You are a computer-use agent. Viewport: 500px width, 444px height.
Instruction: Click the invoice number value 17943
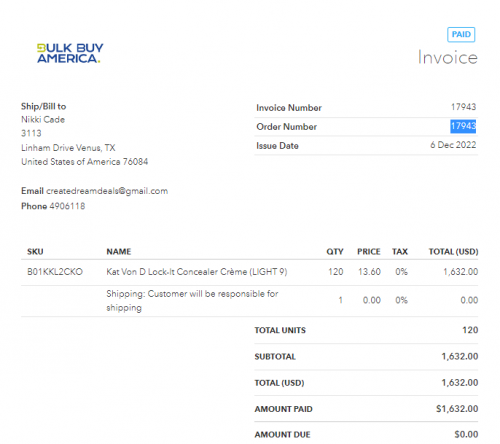pyautogui.click(x=463, y=107)
